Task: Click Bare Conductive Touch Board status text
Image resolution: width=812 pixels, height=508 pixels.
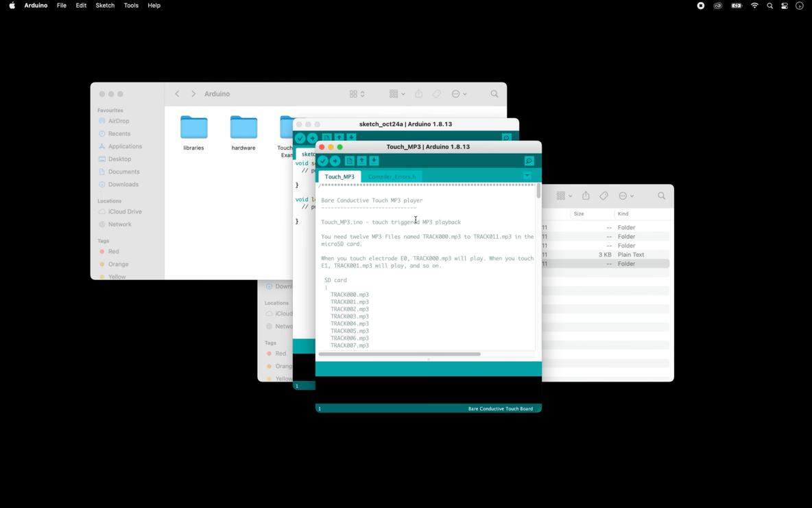Action: pyautogui.click(x=500, y=408)
